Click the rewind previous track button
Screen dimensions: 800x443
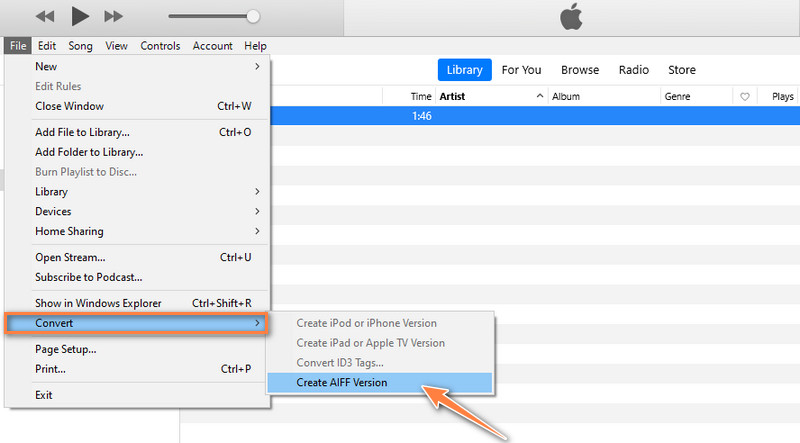45,17
